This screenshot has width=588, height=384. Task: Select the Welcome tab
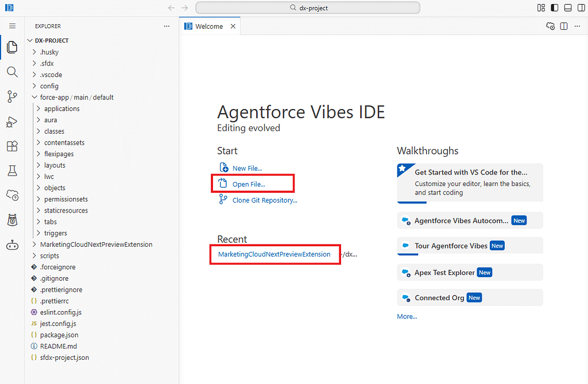210,26
